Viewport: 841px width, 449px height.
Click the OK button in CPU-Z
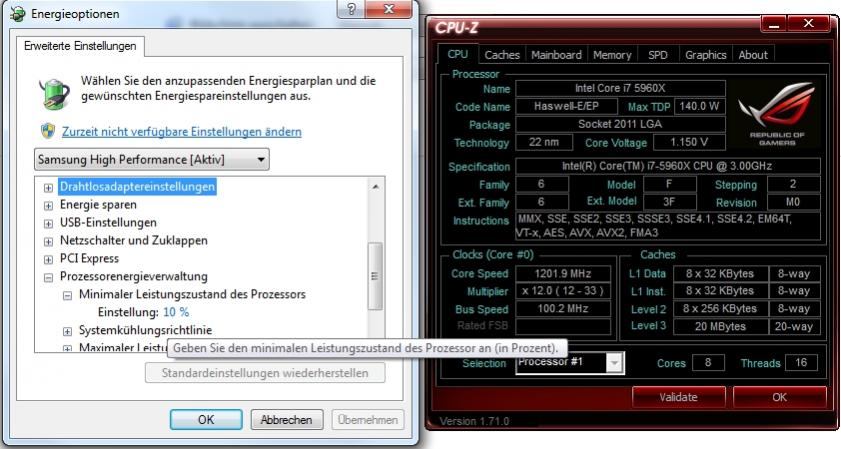[x=779, y=397]
